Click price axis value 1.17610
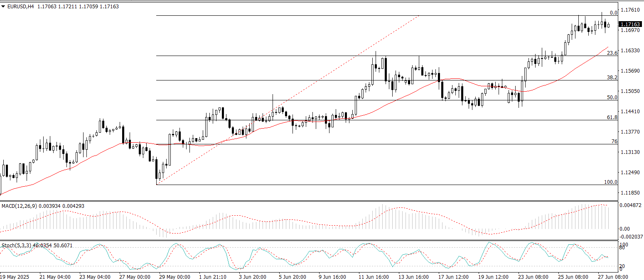Image resolution: width=644 pixels, height=280 pixels. 629,10
